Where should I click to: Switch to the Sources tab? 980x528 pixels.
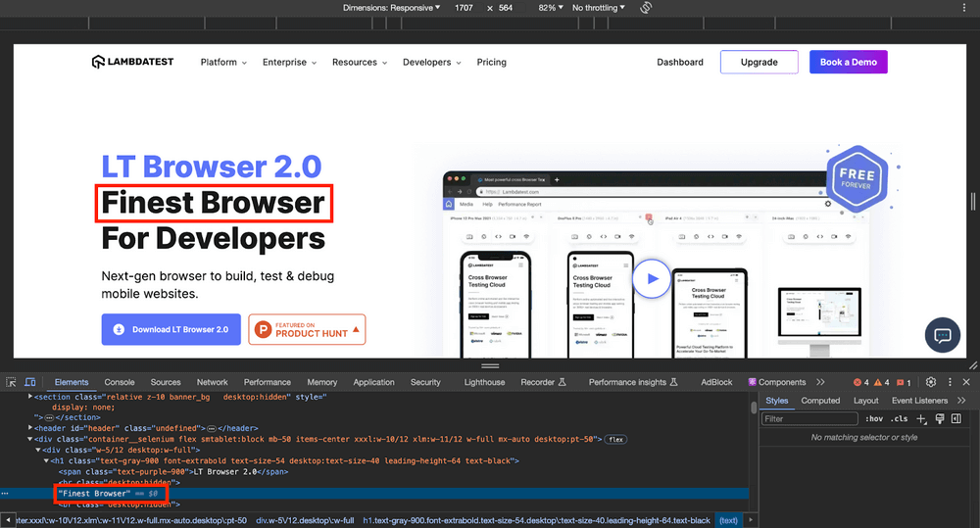coord(166,382)
